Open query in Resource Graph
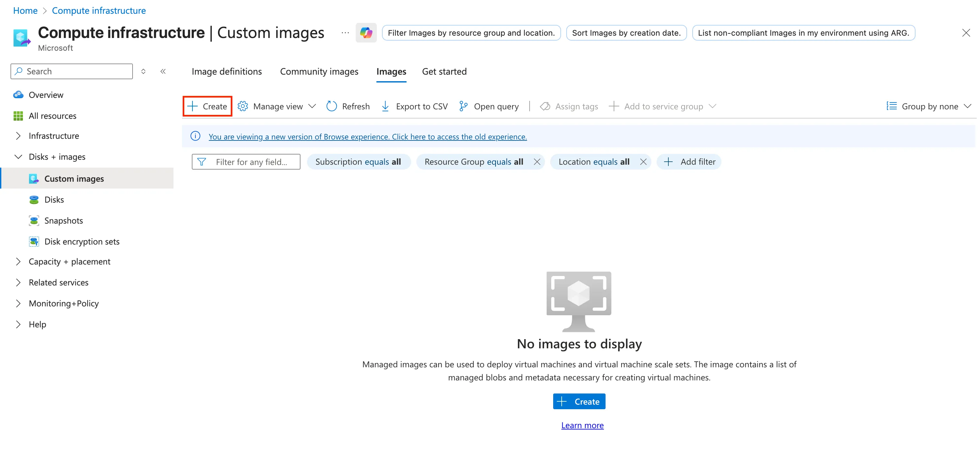The height and width of the screenshot is (457, 980). (489, 106)
